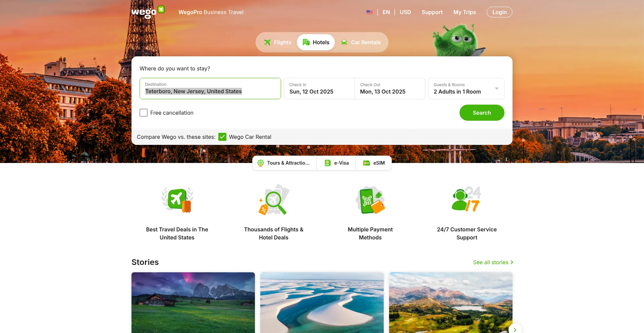
Task: Open the Guests & Rooms dropdown
Action: (x=466, y=89)
